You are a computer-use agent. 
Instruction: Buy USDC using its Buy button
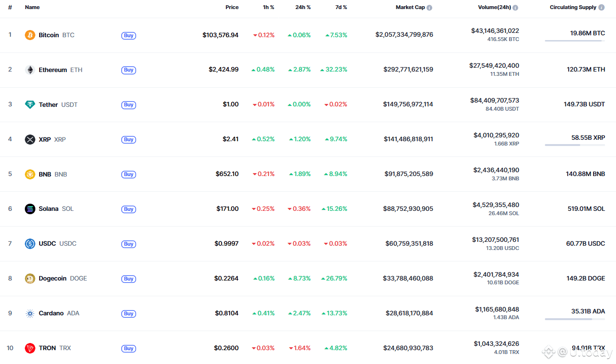click(x=128, y=244)
